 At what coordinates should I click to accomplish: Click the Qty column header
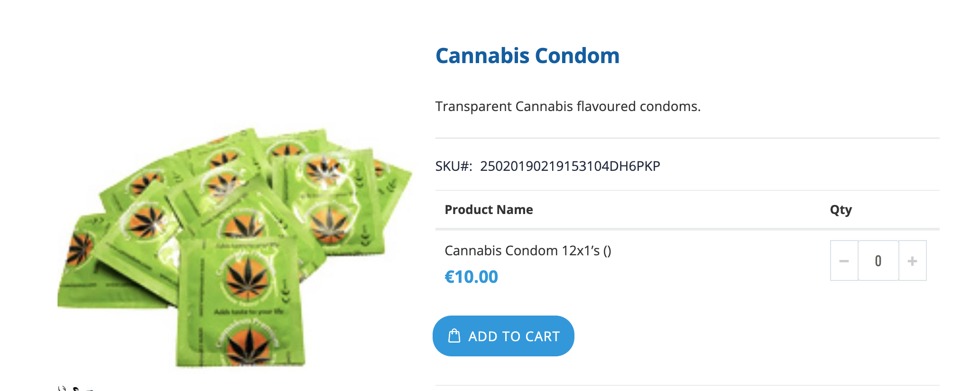pyautogui.click(x=841, y=210)
